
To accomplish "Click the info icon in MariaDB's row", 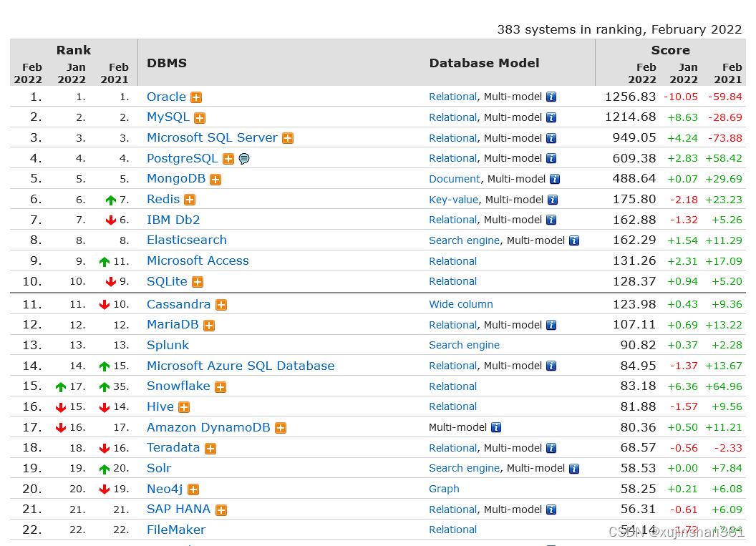I will coord(551,326).
